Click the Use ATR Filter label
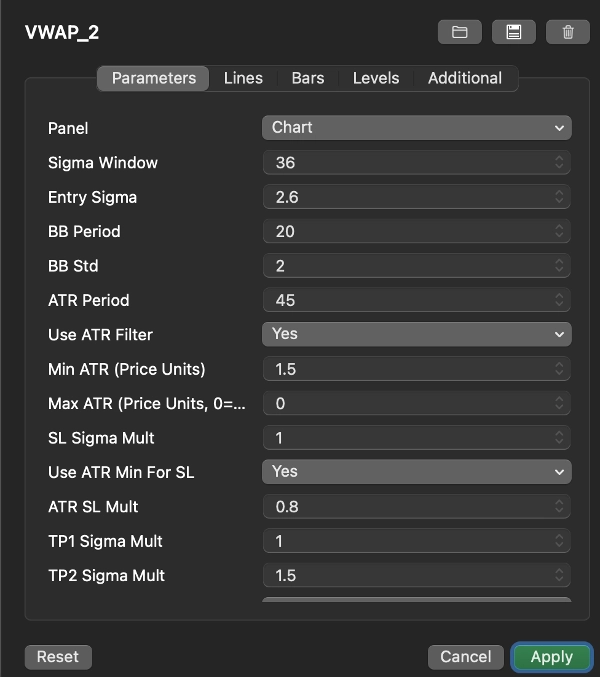Image resolution: width=600 pixels, height=677 pixels. (x=100, y=335)
